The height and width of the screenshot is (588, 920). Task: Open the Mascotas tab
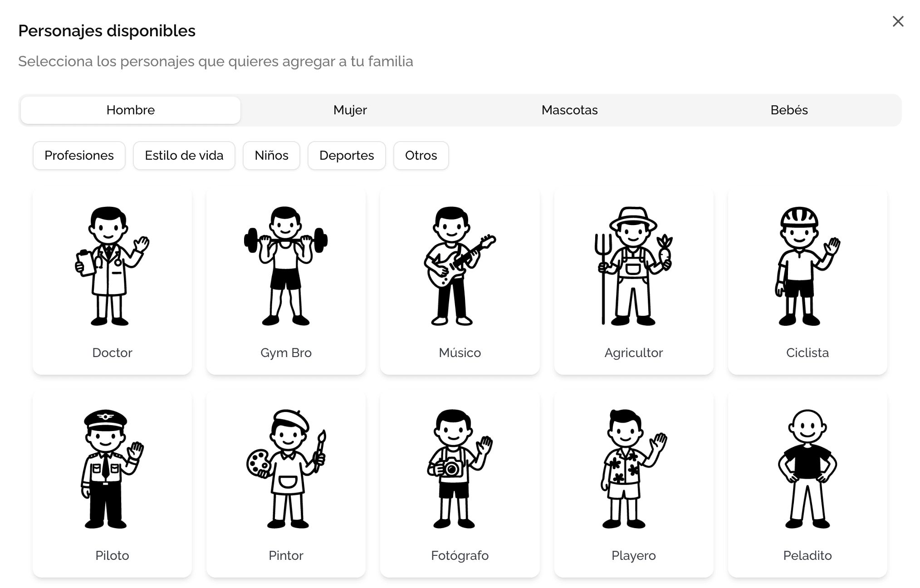pos(569,110)
